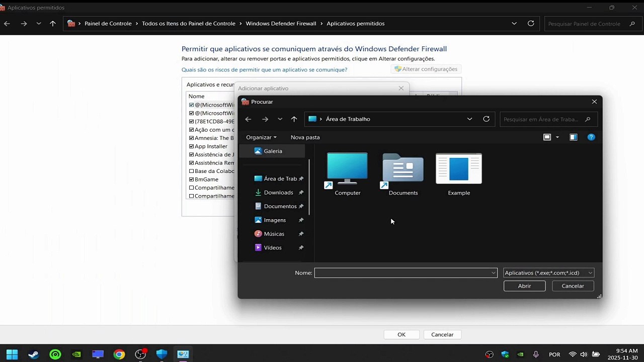This screenshot has height=362, width=644.
Task: Open the volume tray icon
Action: [x=584, y=354]
